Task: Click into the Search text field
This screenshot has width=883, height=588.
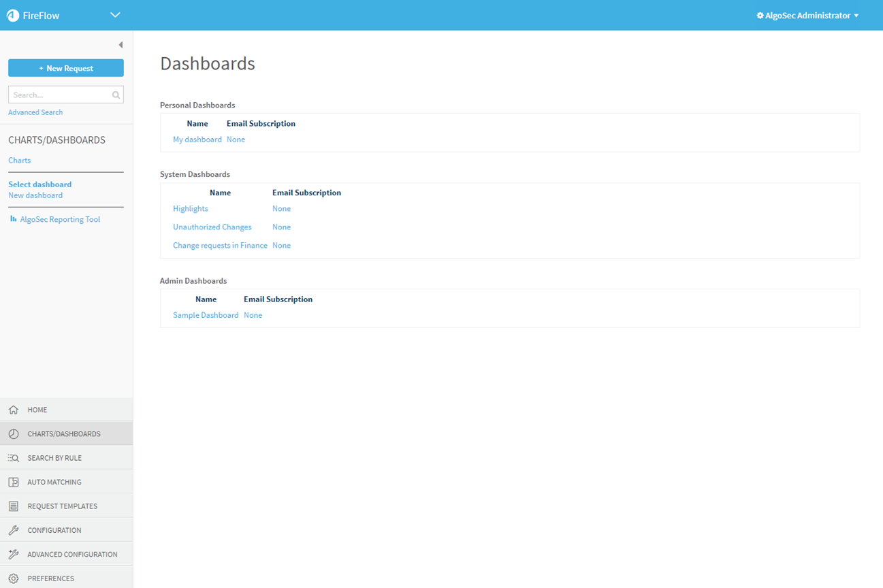Action: click(60, 95)
